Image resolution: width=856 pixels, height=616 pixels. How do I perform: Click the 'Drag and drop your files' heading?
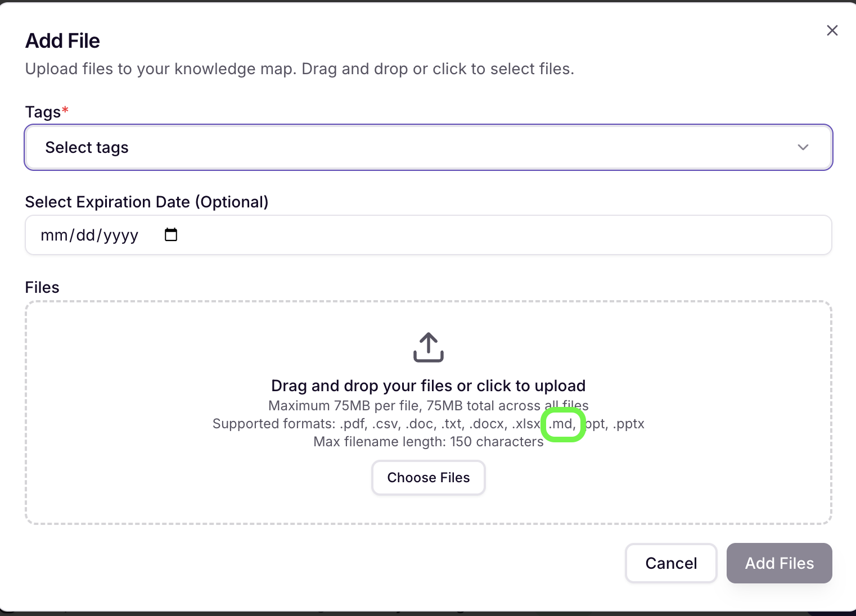[x=429, y=386]
